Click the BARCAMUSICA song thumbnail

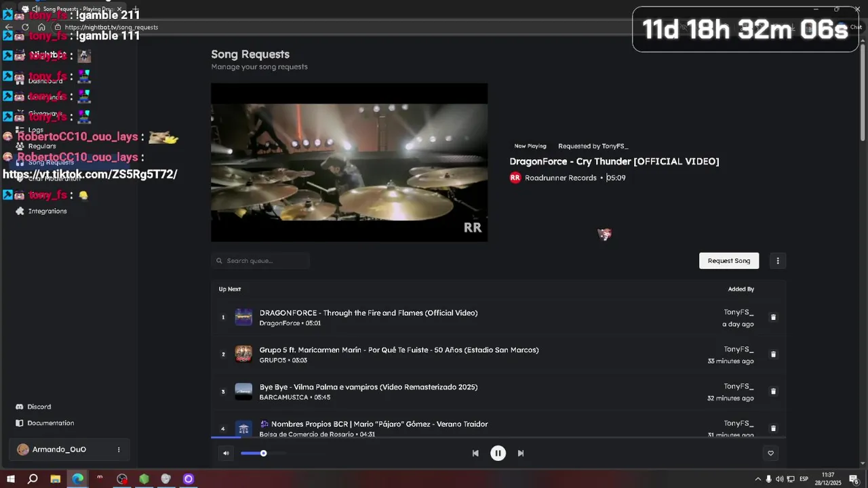tap(243, 392)
